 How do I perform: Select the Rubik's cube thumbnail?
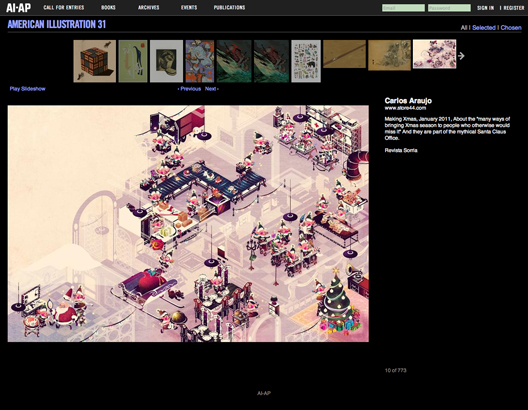coord(95,61)
